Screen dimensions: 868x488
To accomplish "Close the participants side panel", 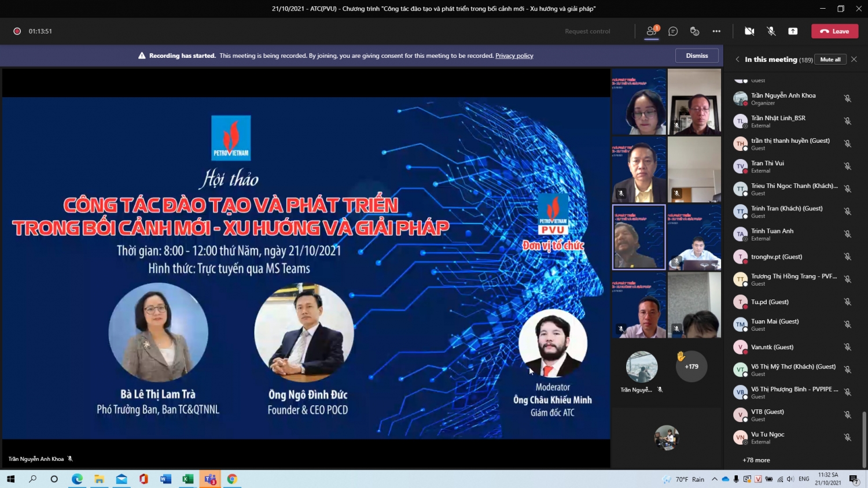I will (x=854, y=60).
